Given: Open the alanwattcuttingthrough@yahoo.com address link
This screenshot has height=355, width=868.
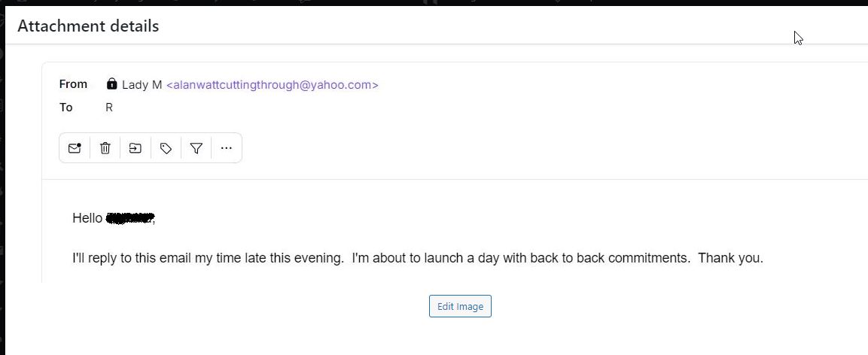Looking at the screenshot, I should tap(273, 85).
